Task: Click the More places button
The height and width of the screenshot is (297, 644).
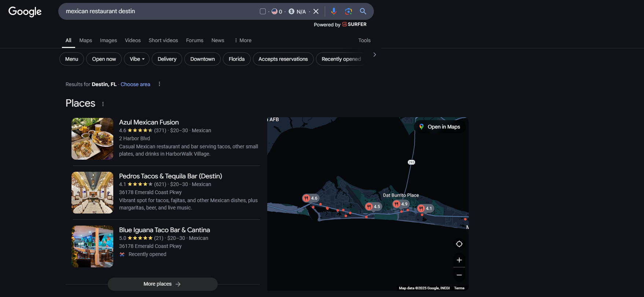Action: click(162, 284)
